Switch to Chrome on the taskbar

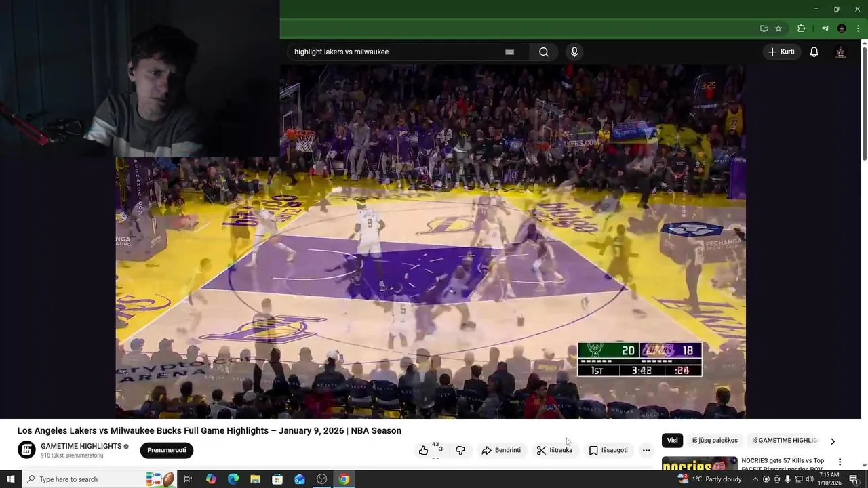pos(344,479)
